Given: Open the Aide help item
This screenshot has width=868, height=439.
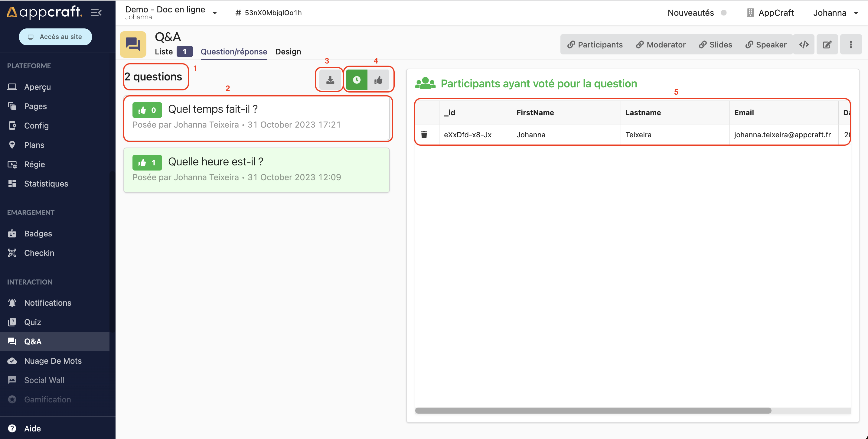Looking at the screenshot, I should [x=32, y=428].
